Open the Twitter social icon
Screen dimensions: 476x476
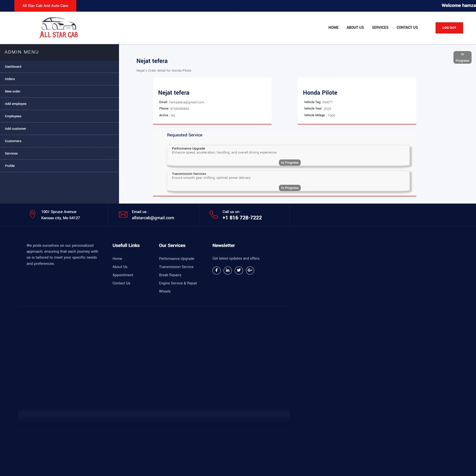[x=239, y=270]
